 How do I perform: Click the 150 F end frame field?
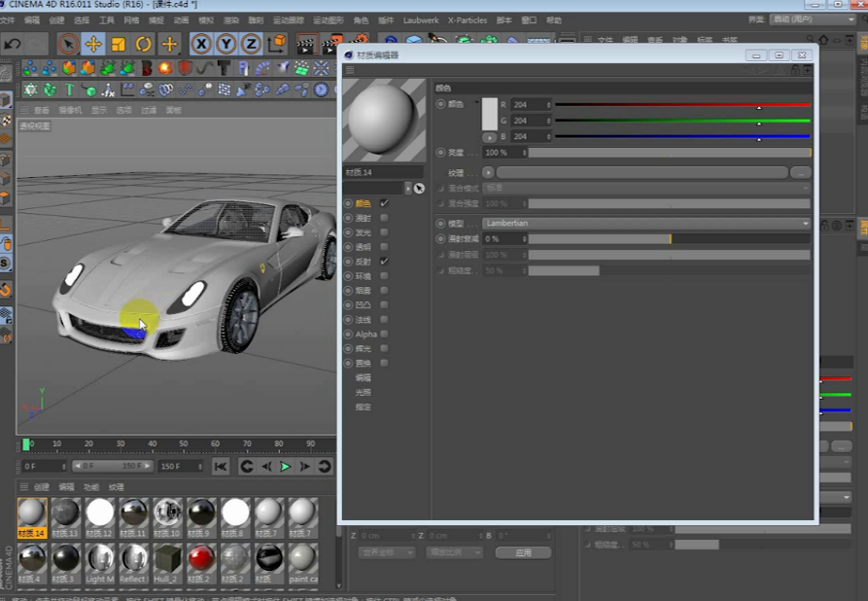tap(181, 467)
